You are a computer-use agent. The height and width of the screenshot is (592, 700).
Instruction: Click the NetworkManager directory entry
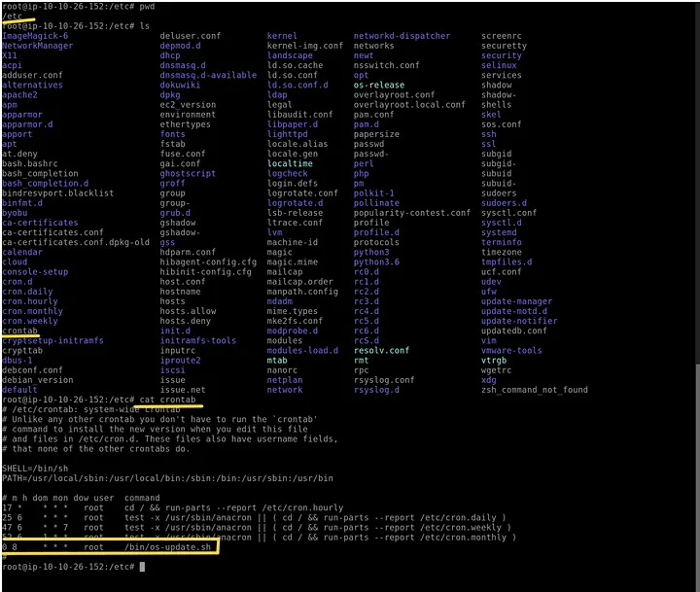[37, 46]
